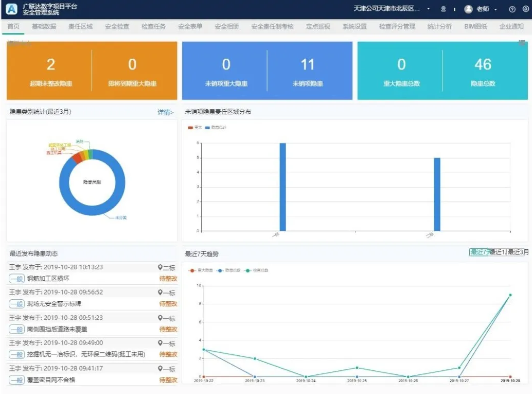The image size is (532, 394).
Task: Click 待整改 status on 钢筋加工区损坏
Action: click(168, 279)
